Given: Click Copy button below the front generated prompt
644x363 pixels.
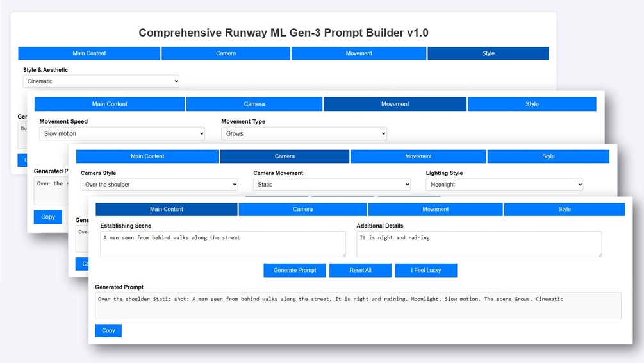Looking at the screenshot, I should coord(108,330).
